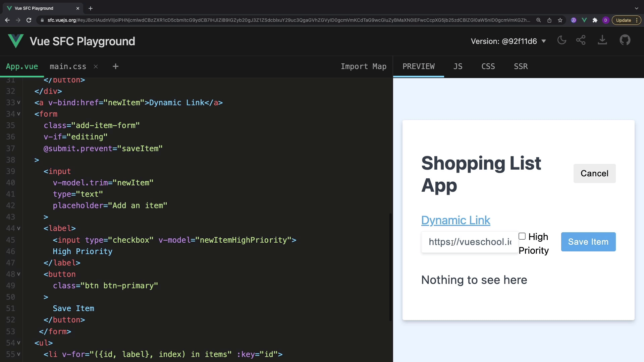The image size is (644, 362).
Task: Open the browser extensions puzzle icon
Action: (595, 20)
